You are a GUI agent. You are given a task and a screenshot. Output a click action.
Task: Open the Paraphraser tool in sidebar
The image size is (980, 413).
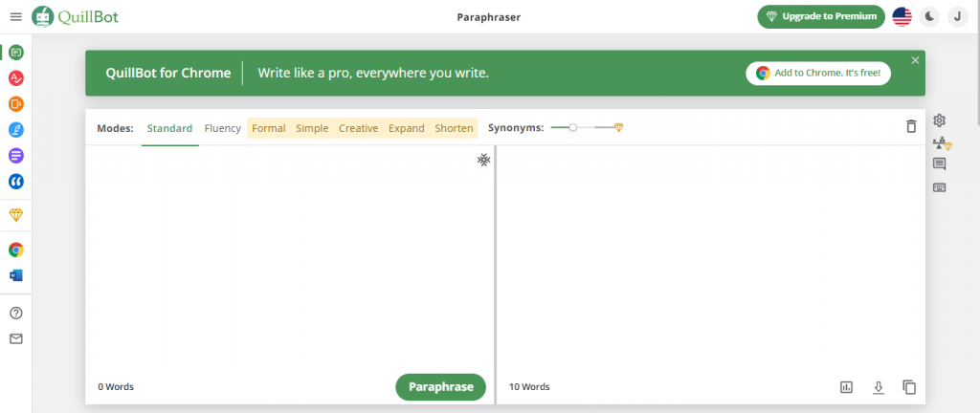[x=16, y=53]
